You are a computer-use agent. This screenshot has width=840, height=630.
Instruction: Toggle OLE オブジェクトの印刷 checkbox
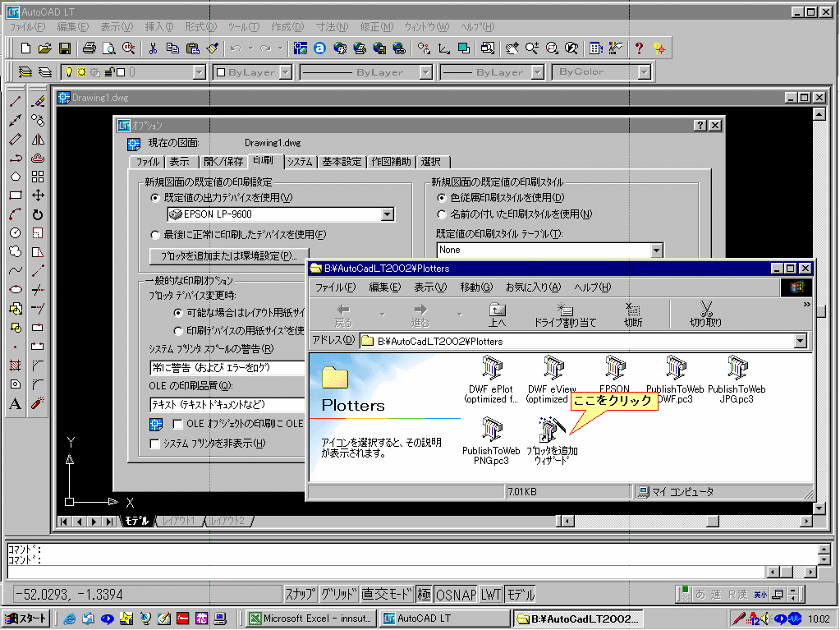tap(177, 424)
